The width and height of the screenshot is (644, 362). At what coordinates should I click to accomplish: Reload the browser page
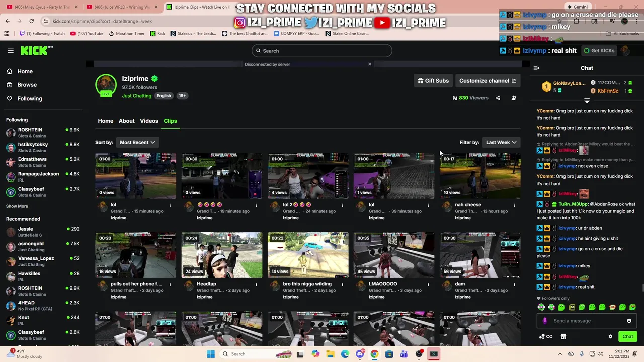31,21
